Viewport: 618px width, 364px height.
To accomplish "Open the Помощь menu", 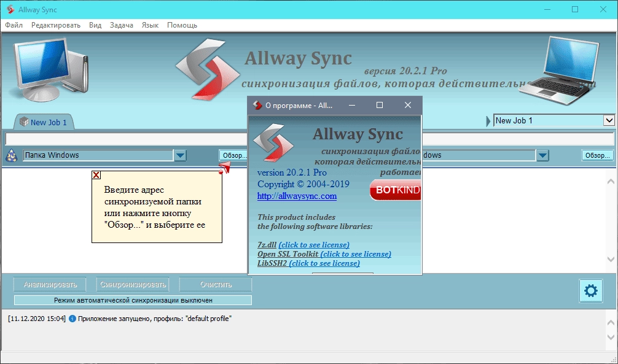I will tap(182, 25).
